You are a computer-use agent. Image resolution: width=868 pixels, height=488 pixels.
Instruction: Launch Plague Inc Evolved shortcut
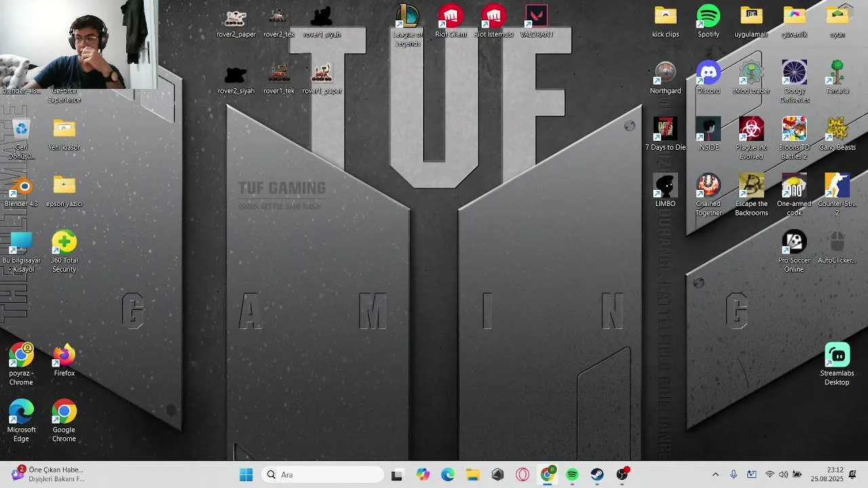click(751, 139)
